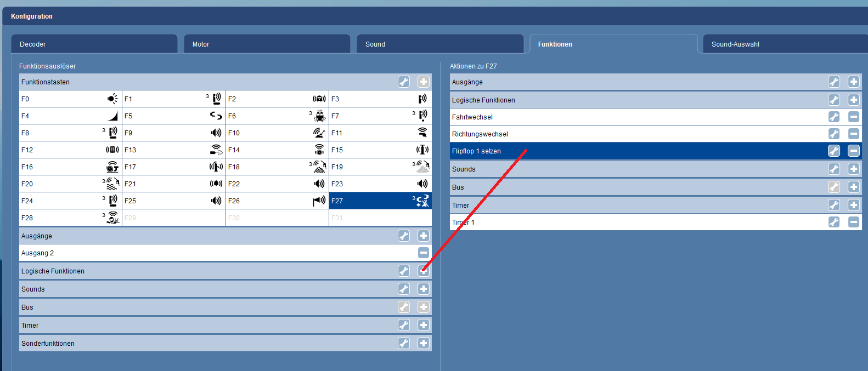
Task: Open the Sound-Auswahl tab
Action: point(784,44)
